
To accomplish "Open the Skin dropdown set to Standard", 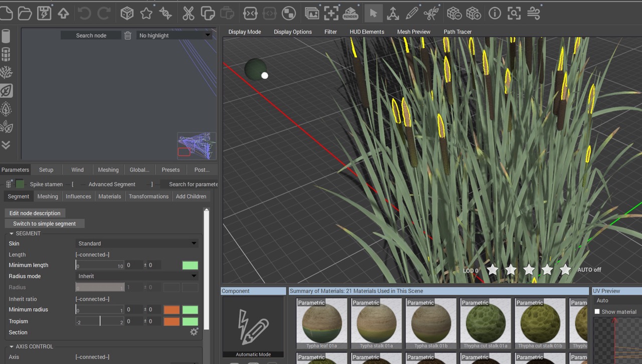I will pyautogui.click(x=137, y=244).
